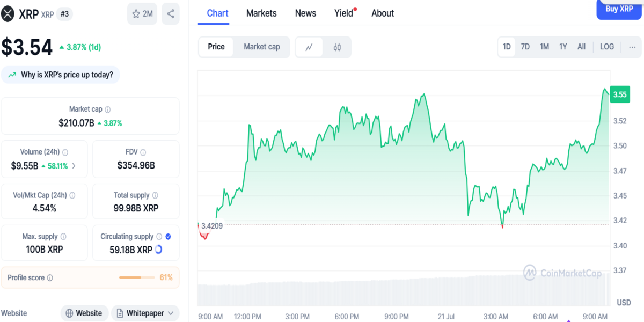Switch to candlestick chart view icon

337,47
